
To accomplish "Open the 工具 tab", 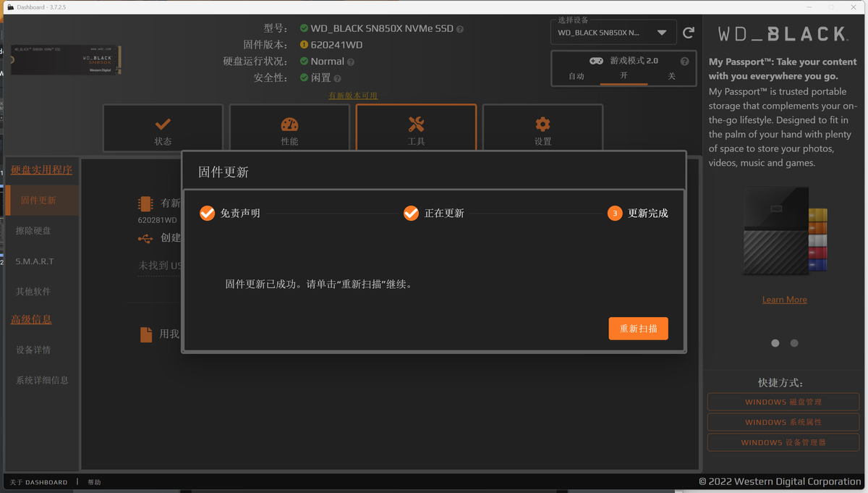I will click(x=416, y=128).
